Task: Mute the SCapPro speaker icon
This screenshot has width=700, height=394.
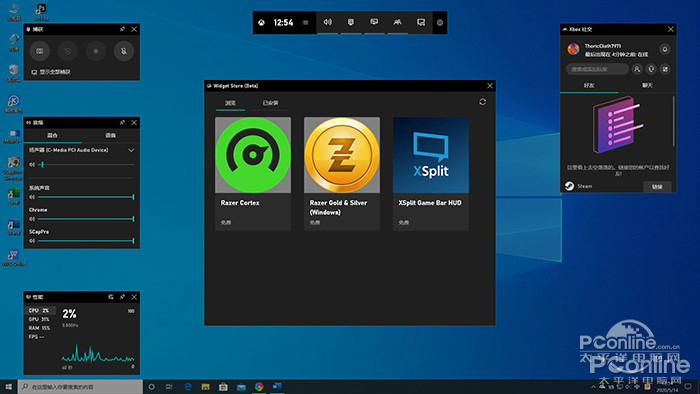Action: pos(32,241)
